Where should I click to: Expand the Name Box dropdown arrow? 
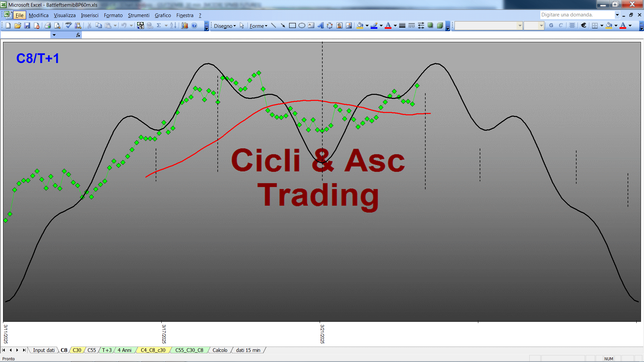54,35
